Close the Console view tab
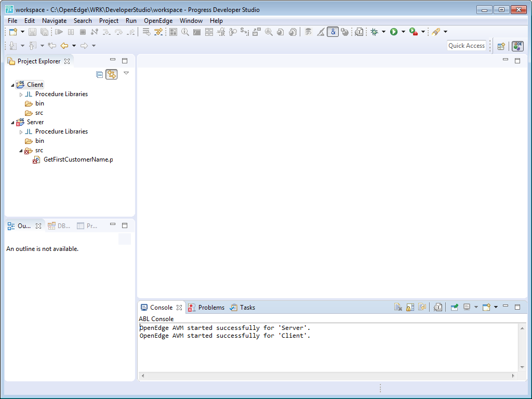The width and height of the screenshot is (532, 399). [x=179, y=308]
